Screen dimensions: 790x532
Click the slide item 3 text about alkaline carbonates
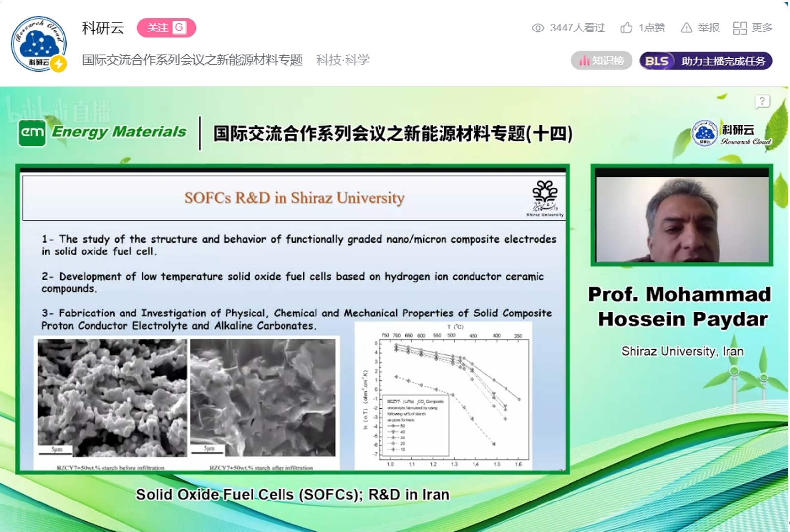pyautogui.click(x=297, y=319)
